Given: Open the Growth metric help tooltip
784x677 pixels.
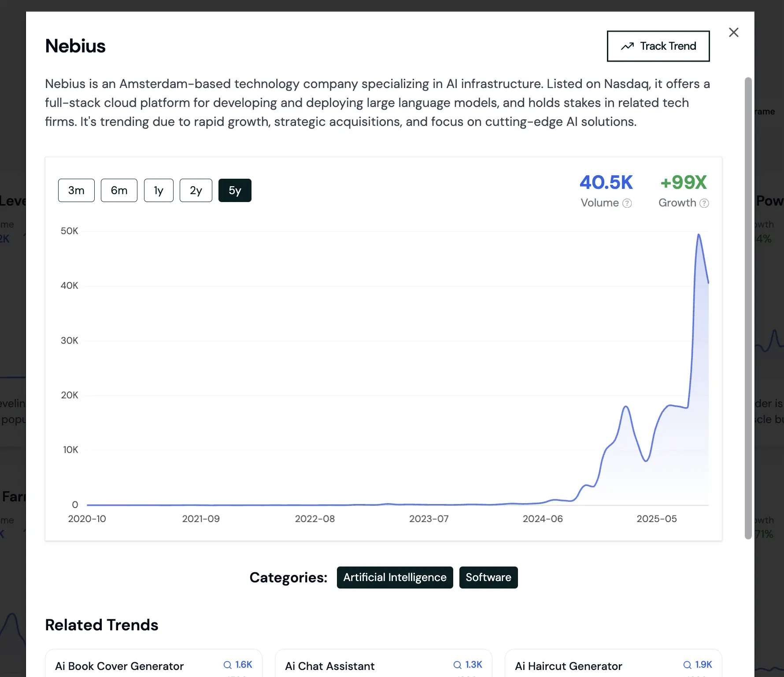Looking at the screenshot, I should coord(704,203).
